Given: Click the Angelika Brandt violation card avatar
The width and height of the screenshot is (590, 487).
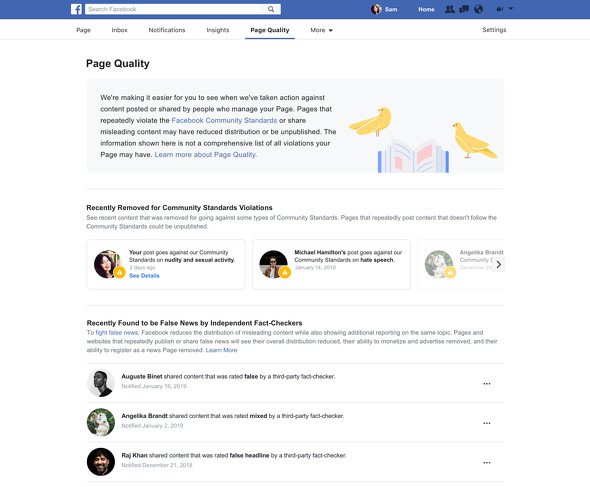Looking at the screenshot, I should coord(439,264).
